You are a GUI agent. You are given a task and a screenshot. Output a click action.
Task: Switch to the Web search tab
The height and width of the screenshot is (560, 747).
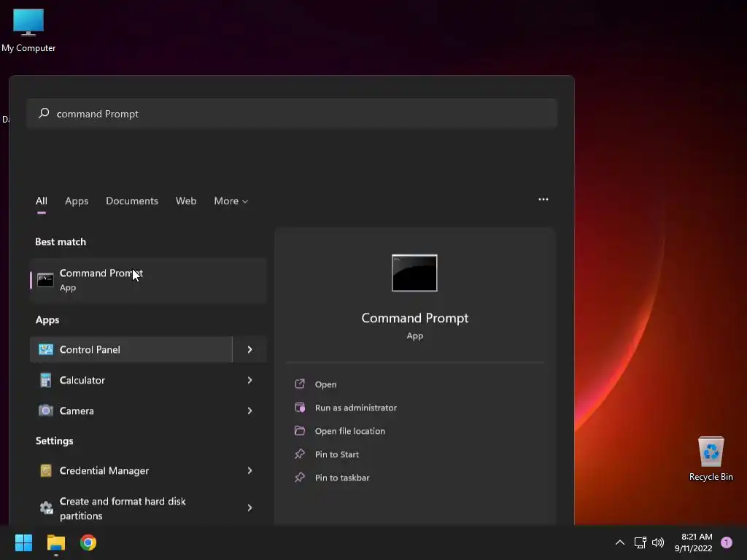pyautogui.click(x=186, y=201)
